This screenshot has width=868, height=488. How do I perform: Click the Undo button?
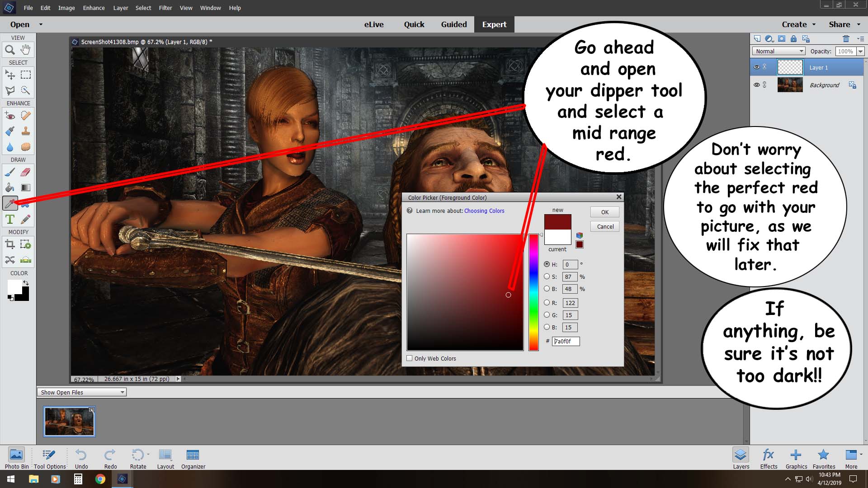click(81, 459)
